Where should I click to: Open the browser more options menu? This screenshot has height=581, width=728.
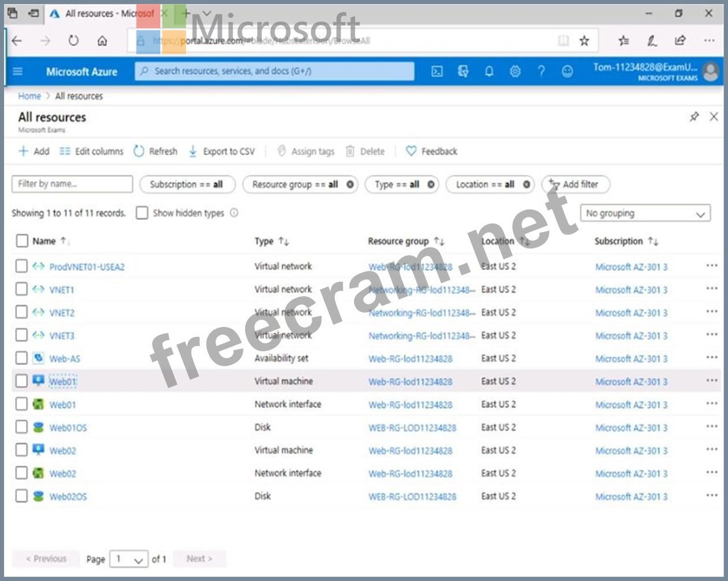coord(709,41)
